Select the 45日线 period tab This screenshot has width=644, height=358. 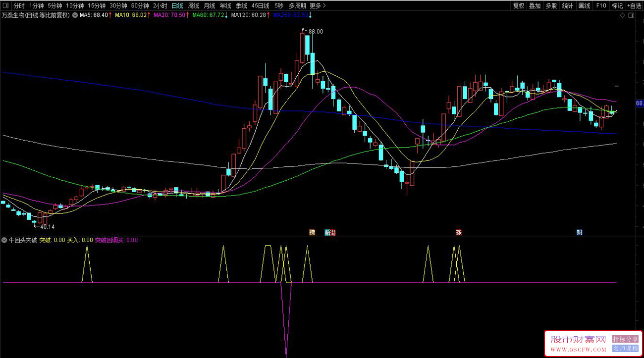(x=261, y=6)
